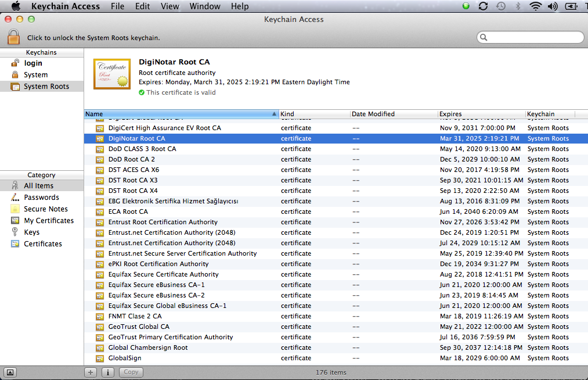Select ECA Root CA certificate
This screenshot has width=588, height=380.
pos(336,211)
